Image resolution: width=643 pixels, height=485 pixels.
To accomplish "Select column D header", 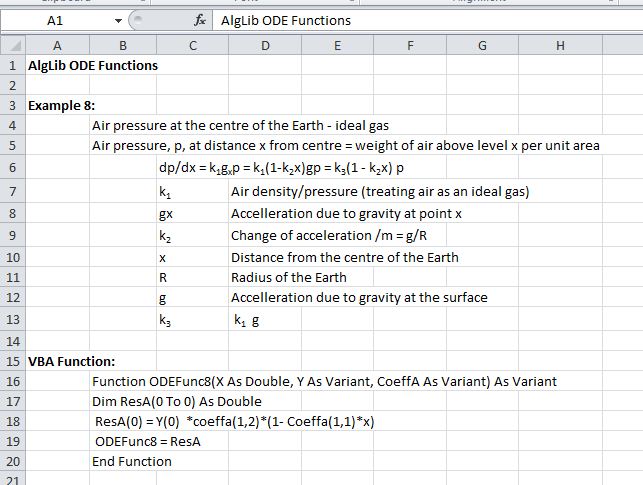I will click(x=264, y=45).
